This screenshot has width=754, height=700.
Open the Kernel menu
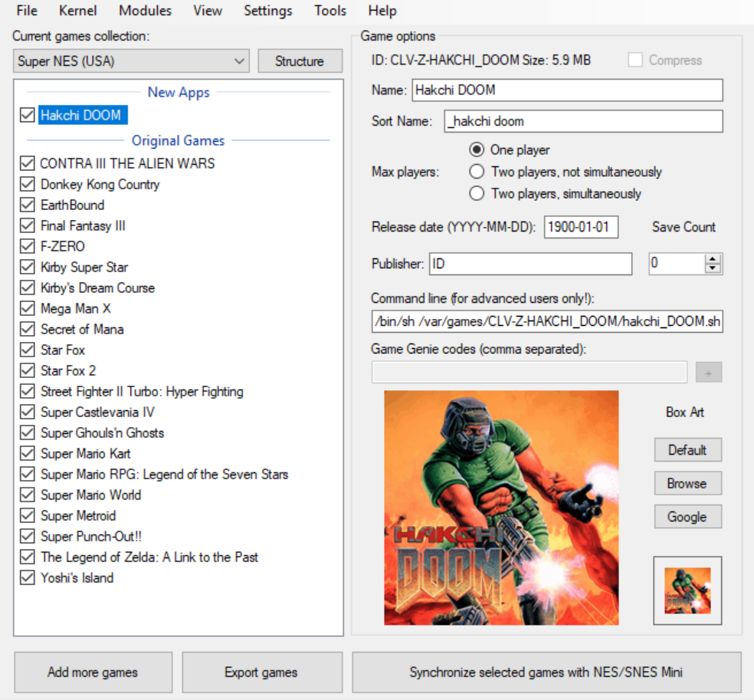tap(77, 11)
